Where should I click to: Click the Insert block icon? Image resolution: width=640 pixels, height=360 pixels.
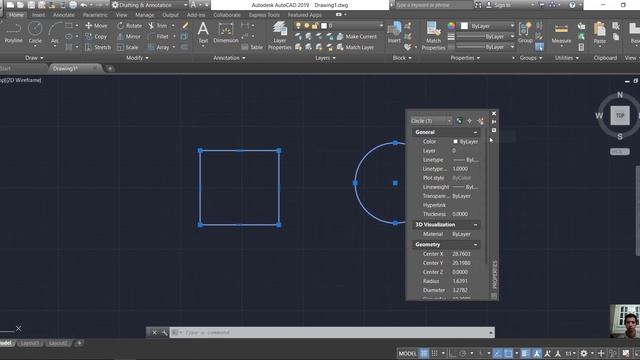coord(394,32)
